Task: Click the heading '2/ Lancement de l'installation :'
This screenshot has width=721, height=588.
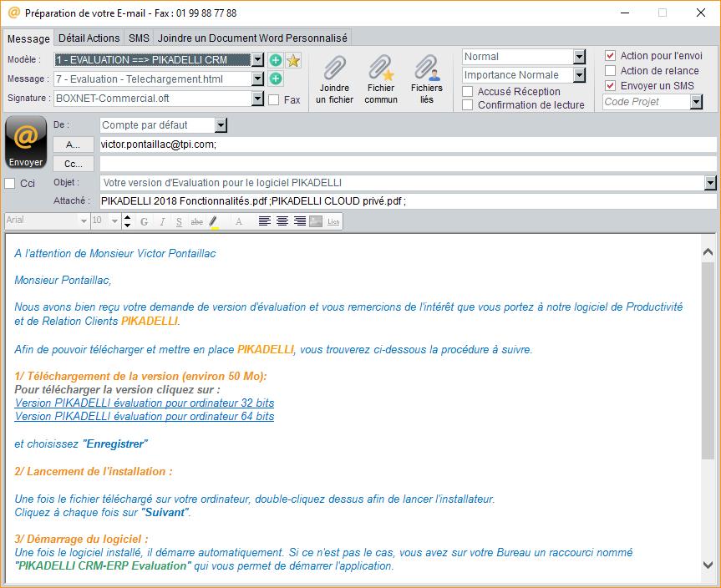Action: pyautogui.click(x=94, y=471)
